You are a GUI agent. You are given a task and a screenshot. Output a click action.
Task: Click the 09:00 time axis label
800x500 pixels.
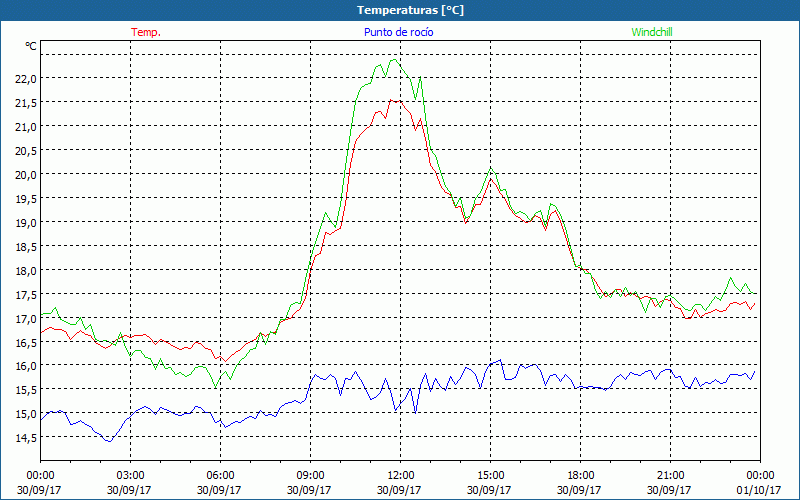tap(310, 475)
